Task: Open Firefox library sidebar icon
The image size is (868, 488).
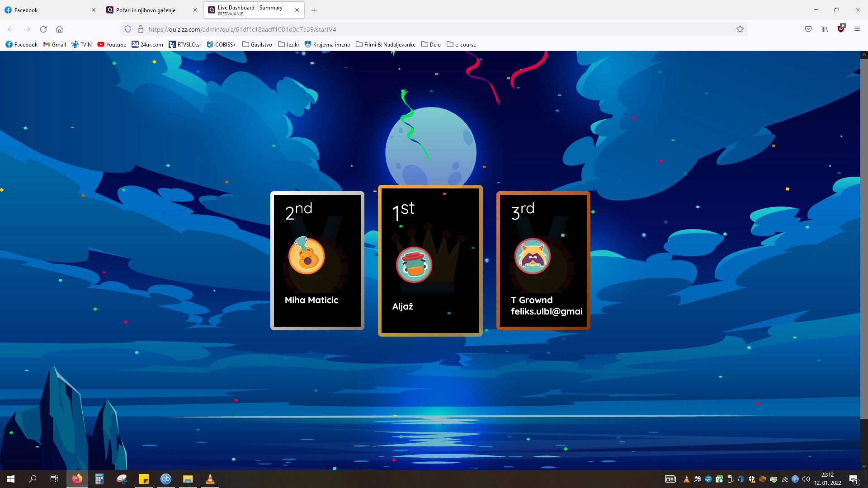Action: [x=825, y=29]
